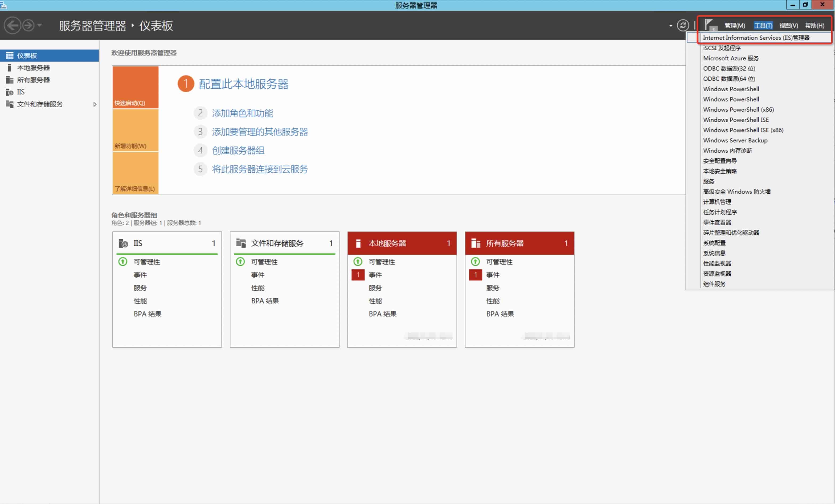835x504 pixels.
Task: Choose Windows Server Backup from tools menu
Action: click(735, 140)
